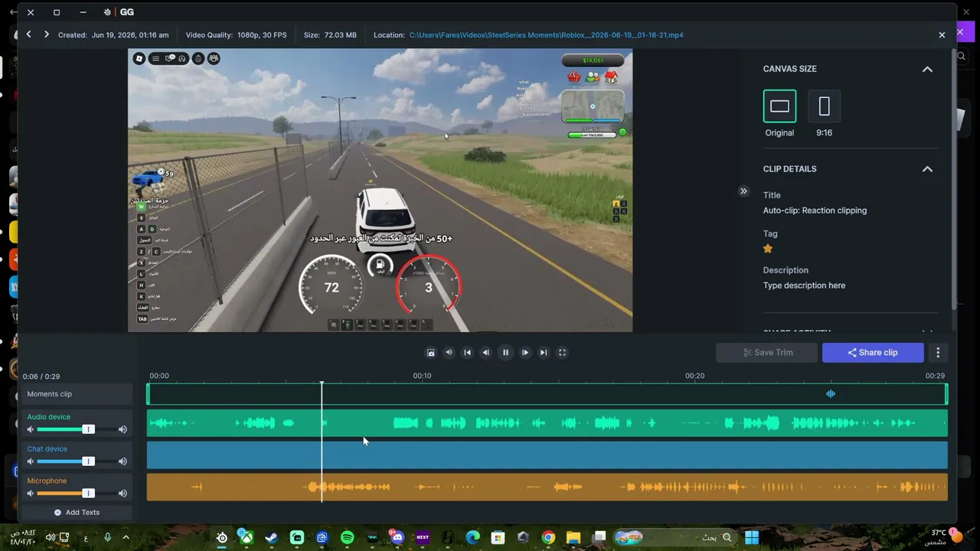This screenshot has height=551, width=980.
Task: Adjust the Chat device volume slider
Action: click(x=88, y=461)
